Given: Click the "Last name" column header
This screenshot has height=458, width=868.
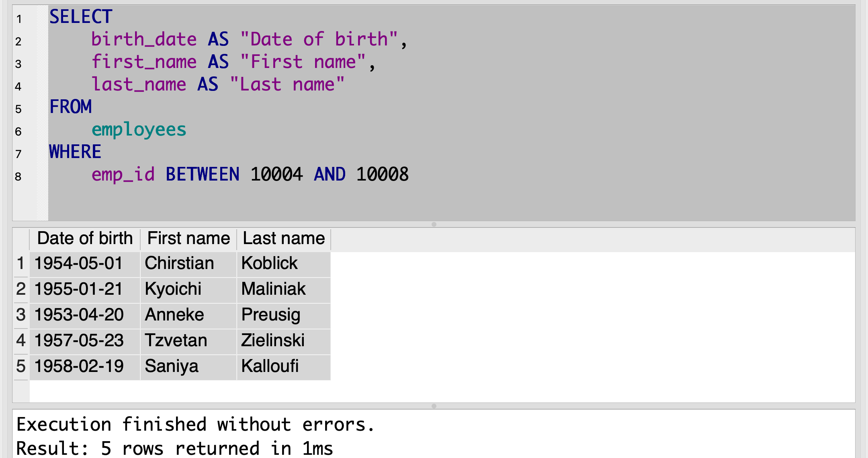Looking at the screenshot, I should tap(284, 238).
